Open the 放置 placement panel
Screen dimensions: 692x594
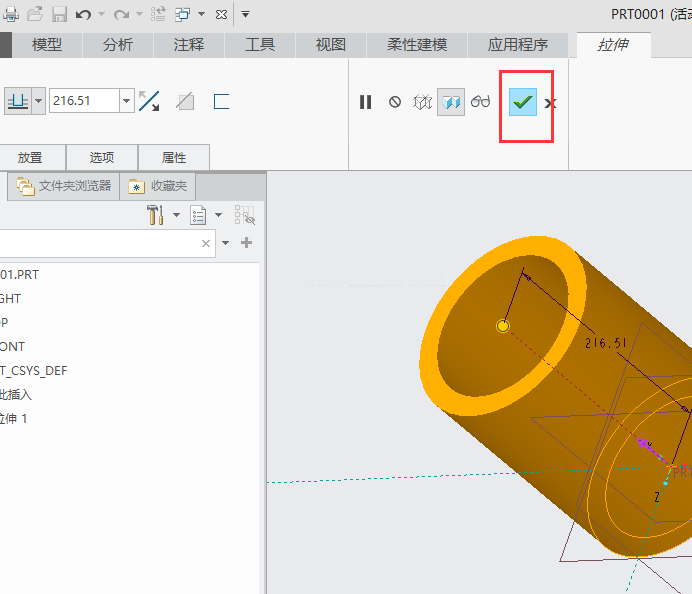coord(30,157)
